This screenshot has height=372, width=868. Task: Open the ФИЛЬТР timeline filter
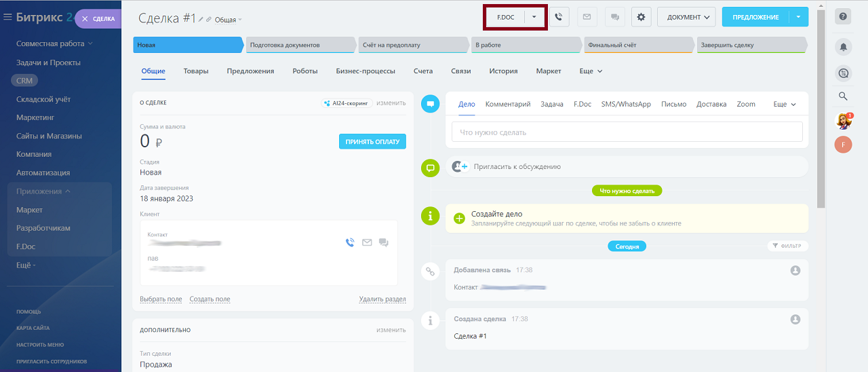click(x=787, y=246)
